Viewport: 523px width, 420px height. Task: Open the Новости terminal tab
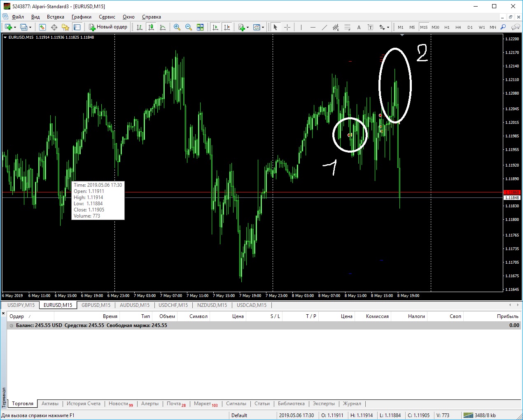coord(121,404)
